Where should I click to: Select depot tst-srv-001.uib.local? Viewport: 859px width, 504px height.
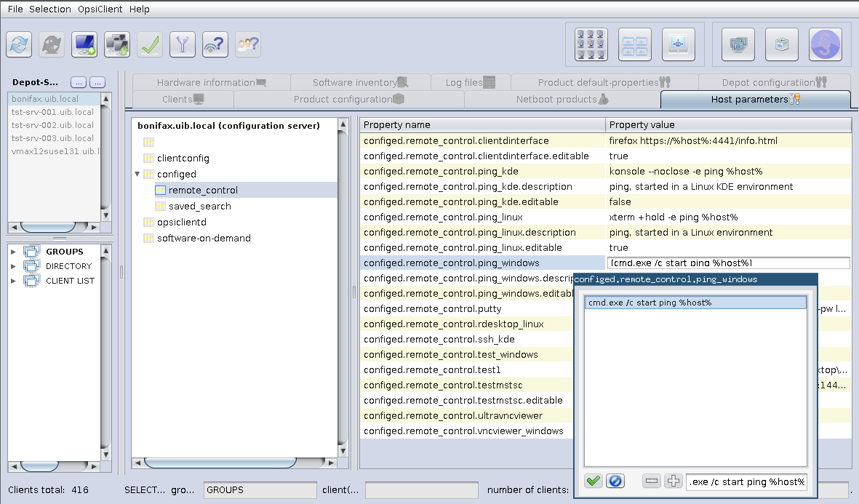pos(55,112)
